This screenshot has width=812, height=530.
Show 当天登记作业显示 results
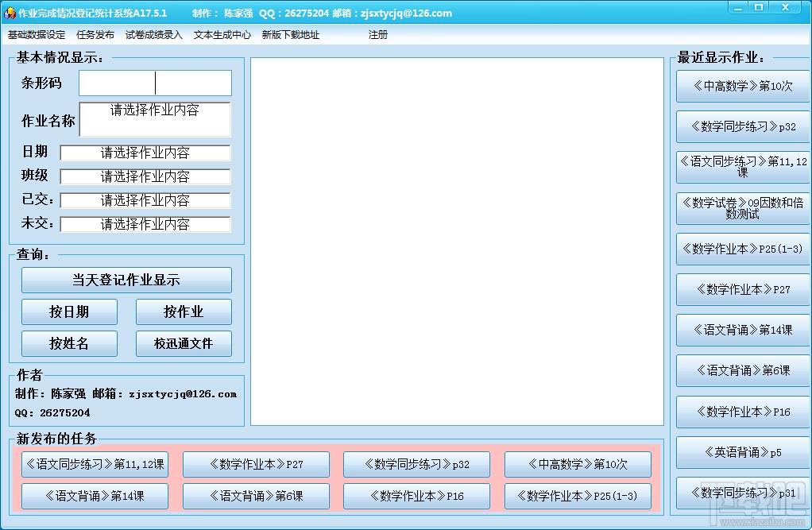126,280
